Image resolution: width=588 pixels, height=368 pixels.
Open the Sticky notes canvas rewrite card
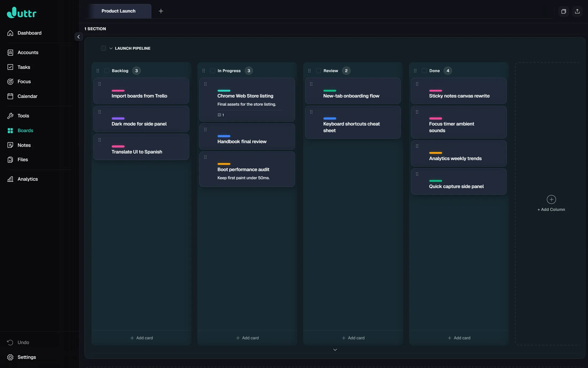pos(459,91)
